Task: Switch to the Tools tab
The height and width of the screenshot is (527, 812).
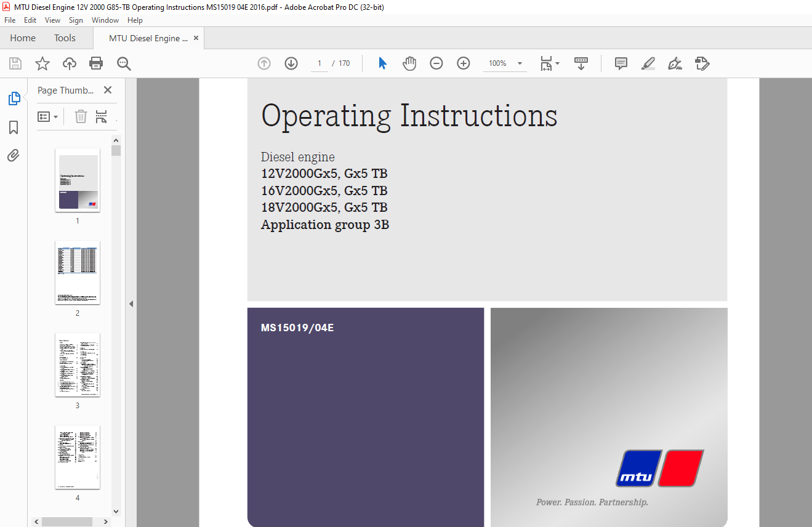Action: click(x=65, y=38)
